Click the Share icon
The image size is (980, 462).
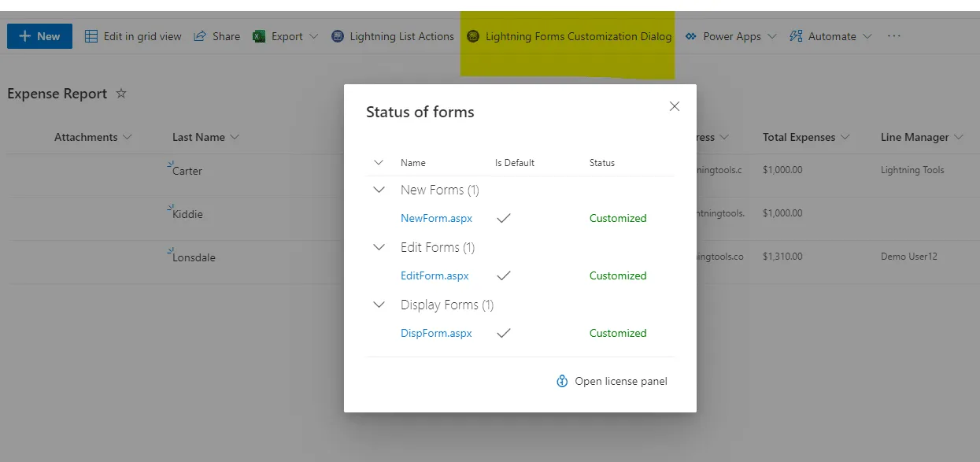click(x=202, y=35)
